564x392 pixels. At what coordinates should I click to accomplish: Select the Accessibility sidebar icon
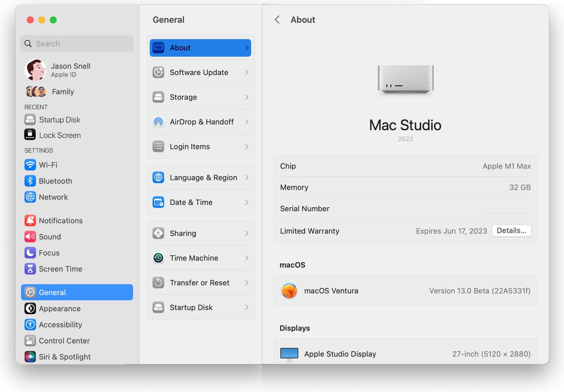[30, 325]
